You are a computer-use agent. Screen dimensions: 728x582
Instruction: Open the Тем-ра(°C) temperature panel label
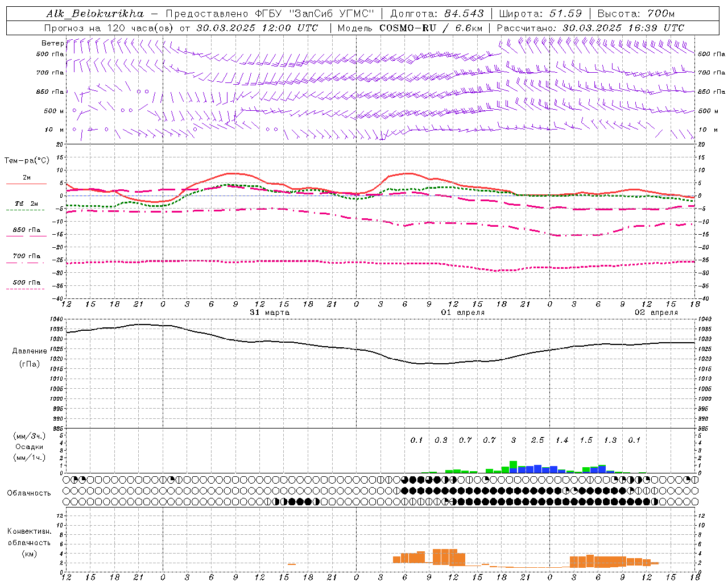tap(27, 161)
